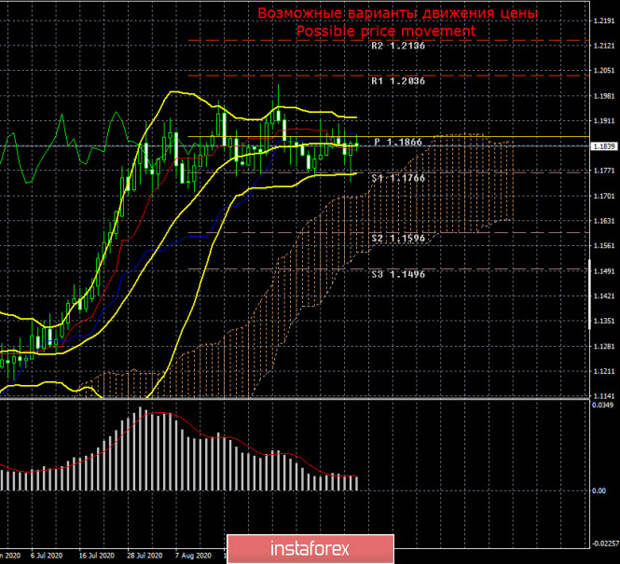Viewport: 620px width, 564px height.
Task: Click the S3 1.1496 support label
Action: [x=398, y=274]
